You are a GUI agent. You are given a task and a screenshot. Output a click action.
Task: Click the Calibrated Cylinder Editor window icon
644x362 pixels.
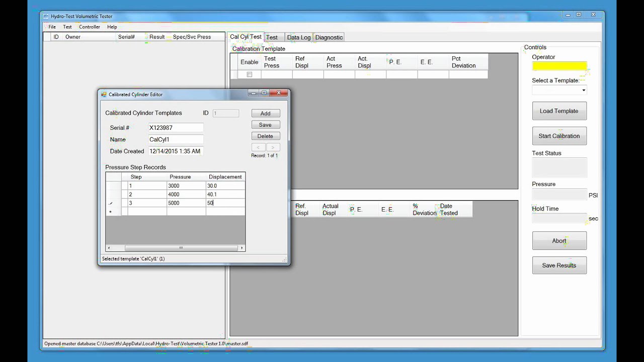click(x=104, y=95)
